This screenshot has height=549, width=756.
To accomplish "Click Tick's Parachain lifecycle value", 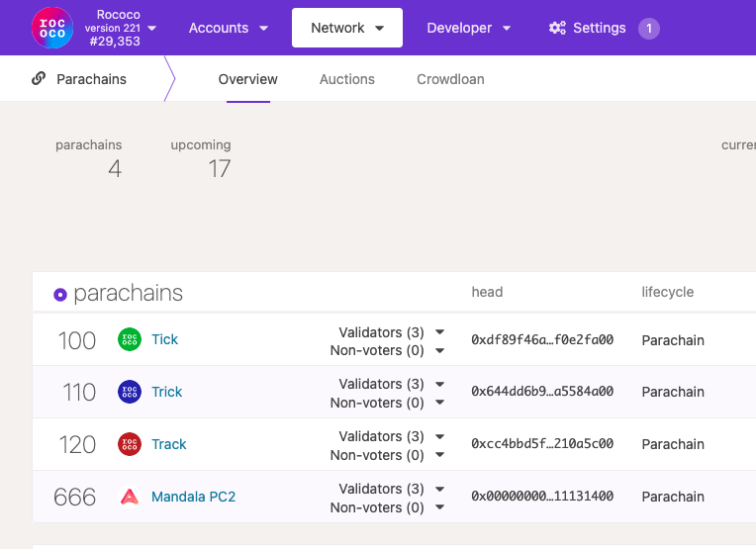I will [x=673, y=340].
